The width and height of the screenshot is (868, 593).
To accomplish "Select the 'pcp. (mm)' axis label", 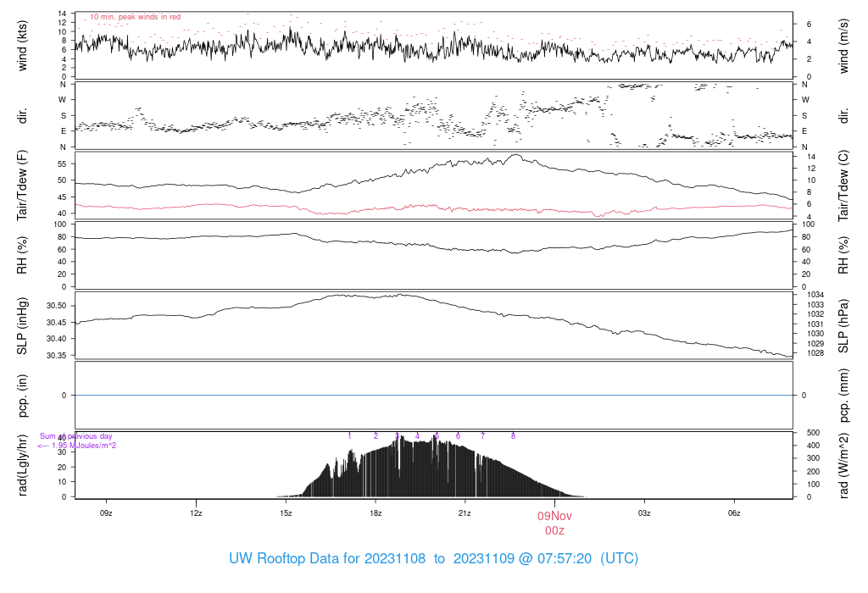I will (843, 396).
